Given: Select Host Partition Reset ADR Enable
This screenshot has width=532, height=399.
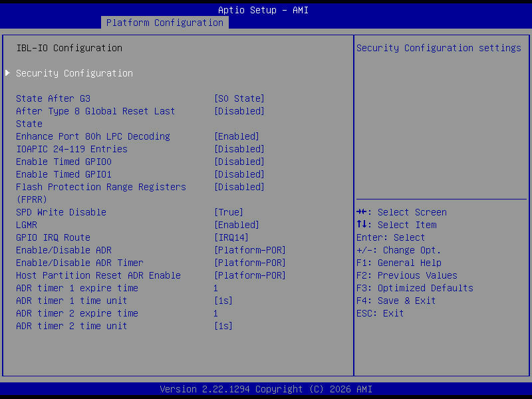Looking at the screenshot, I should (98, 275).
